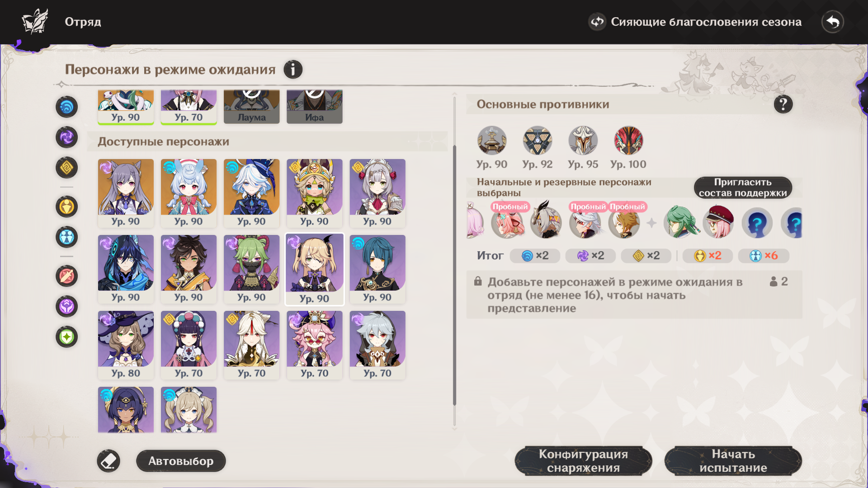Click the first empty support slot
Viewport: 868px width, 488px height.
pyautogui.click(x=757, y=223)
